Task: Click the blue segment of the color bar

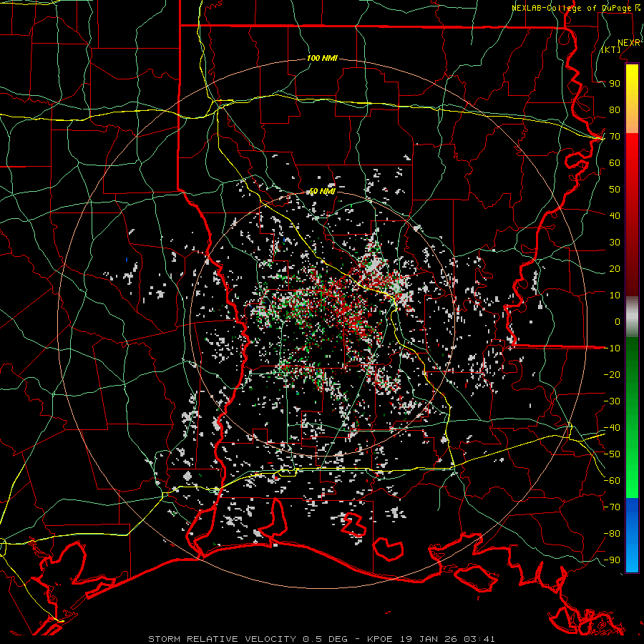Action: (632, 535)
